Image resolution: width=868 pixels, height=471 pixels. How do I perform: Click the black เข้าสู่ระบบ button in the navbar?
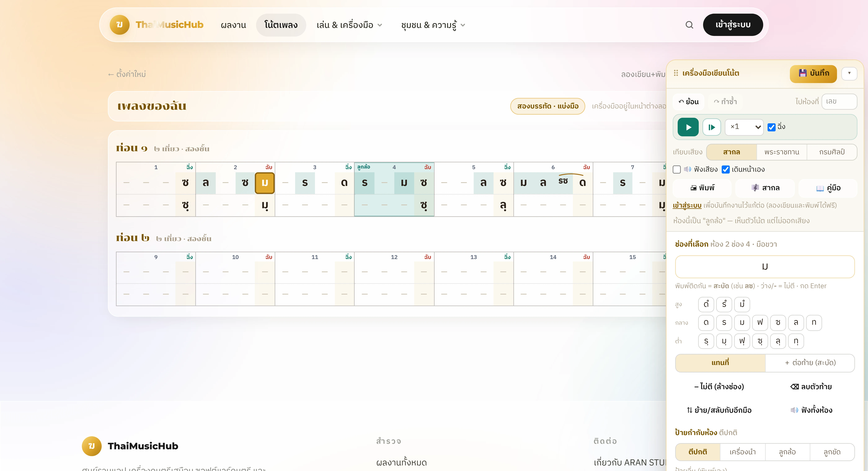pyautogui.click(x=733, y=25)
